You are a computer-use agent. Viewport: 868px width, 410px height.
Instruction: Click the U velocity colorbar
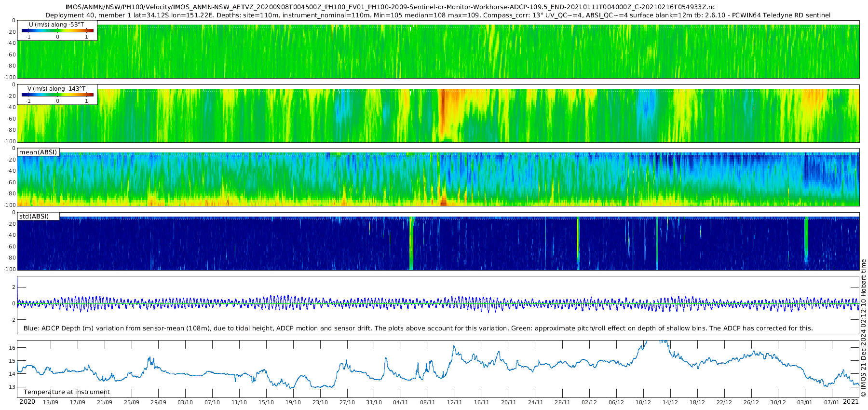tap(57, 30)
